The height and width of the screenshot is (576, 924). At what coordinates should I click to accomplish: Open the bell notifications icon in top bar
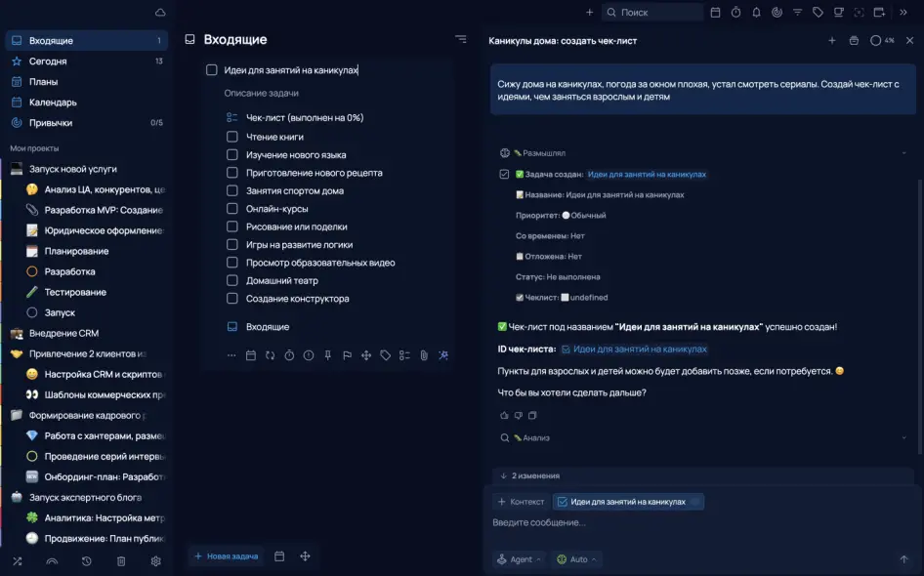[756, 13]
